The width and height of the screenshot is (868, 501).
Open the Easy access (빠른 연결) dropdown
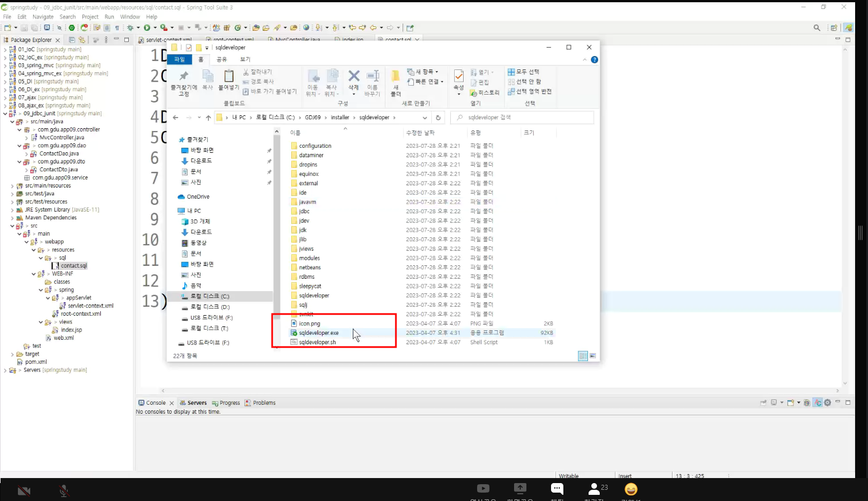(x=425, y=82)
